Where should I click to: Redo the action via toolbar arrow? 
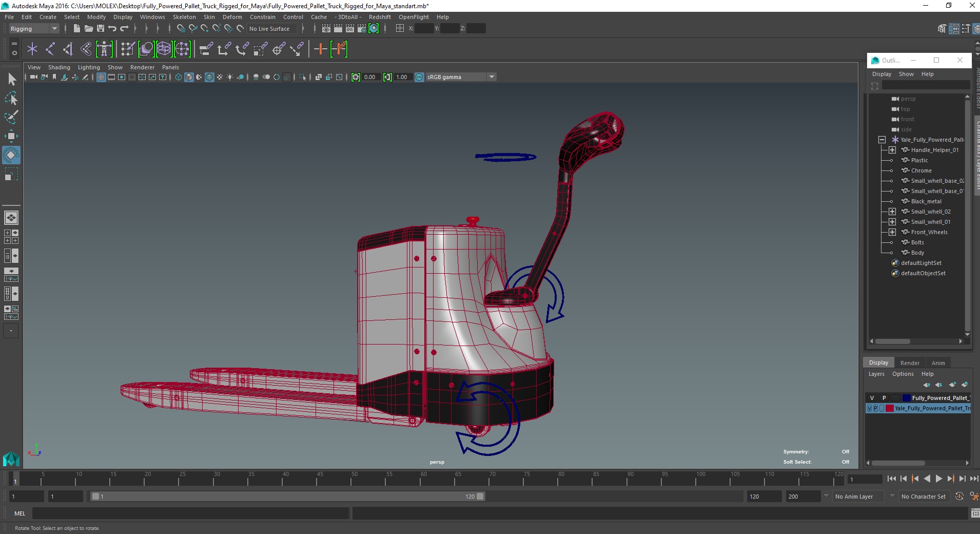[x=124, y=29]
